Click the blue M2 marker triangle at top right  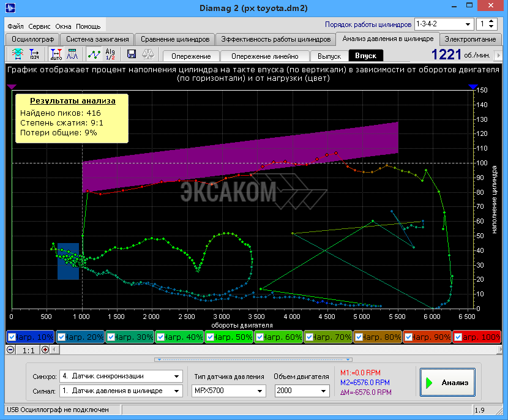[x=473, y=88]
